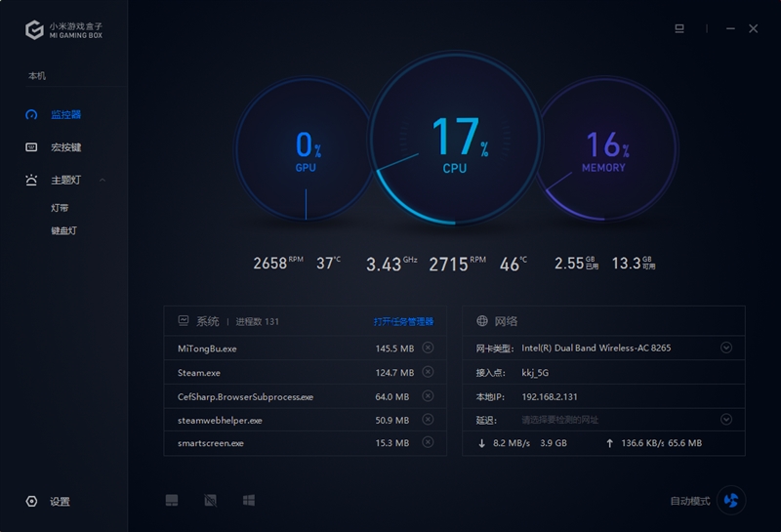Toggle the Windows key lock icon
This screenshot has height=532, width=781.
249,500
